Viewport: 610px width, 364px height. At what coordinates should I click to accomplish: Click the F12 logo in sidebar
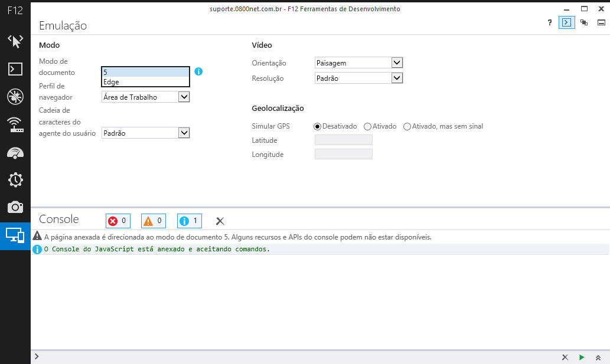tap(15, 11)
